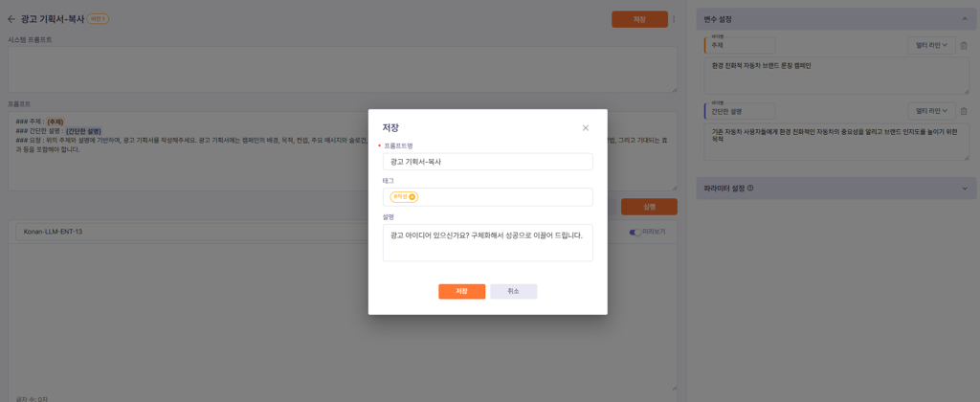Click the 저장 button in the page header
980x402 pixels.
(639, 19)
